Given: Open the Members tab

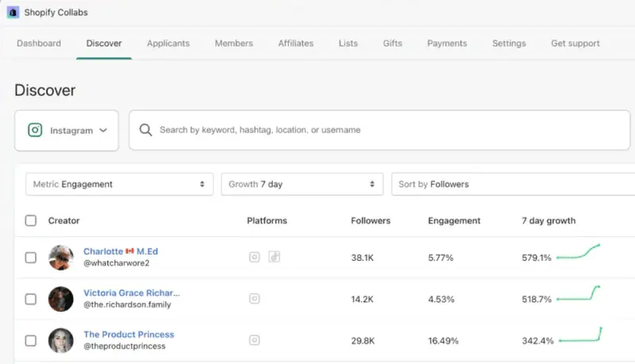Looking at the screenshot, I should click(233, 44).
